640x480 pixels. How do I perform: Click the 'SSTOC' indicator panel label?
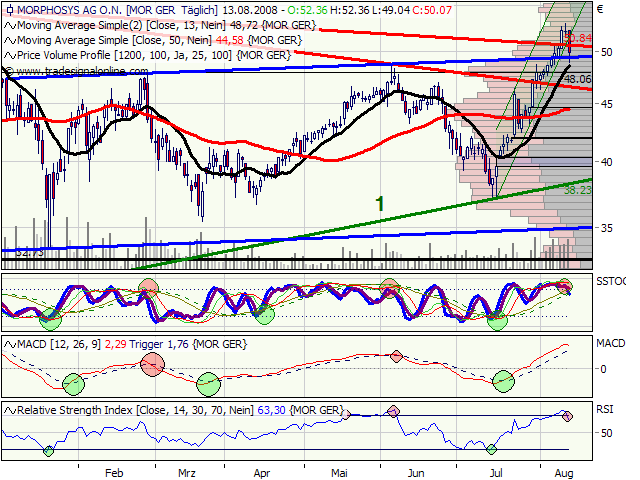611,282
